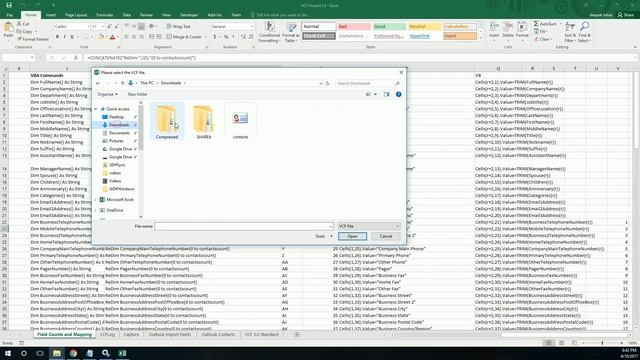Open the Tools dropdown in dialog
640x360 pixels.
coord(323,236)
